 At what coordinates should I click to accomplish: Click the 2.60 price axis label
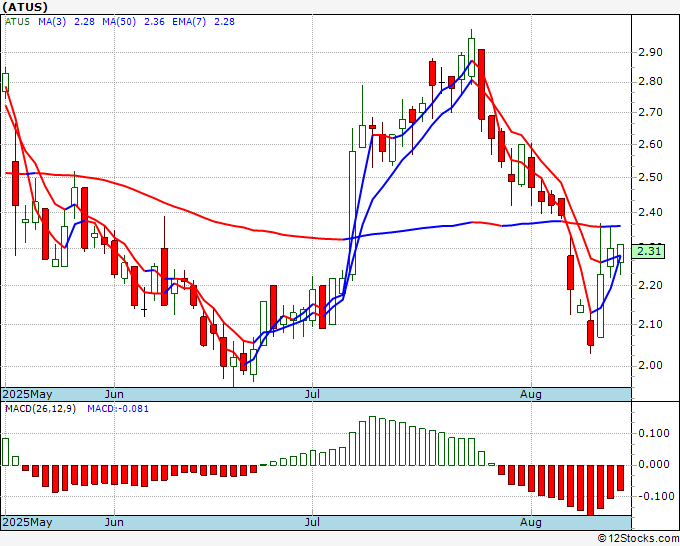(x=651, y=144)
